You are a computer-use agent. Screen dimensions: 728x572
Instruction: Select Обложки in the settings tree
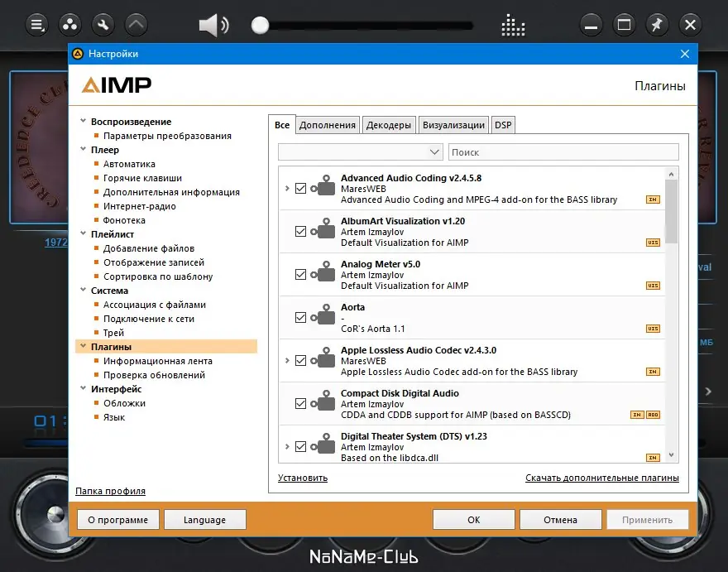[x=124, y=403]
